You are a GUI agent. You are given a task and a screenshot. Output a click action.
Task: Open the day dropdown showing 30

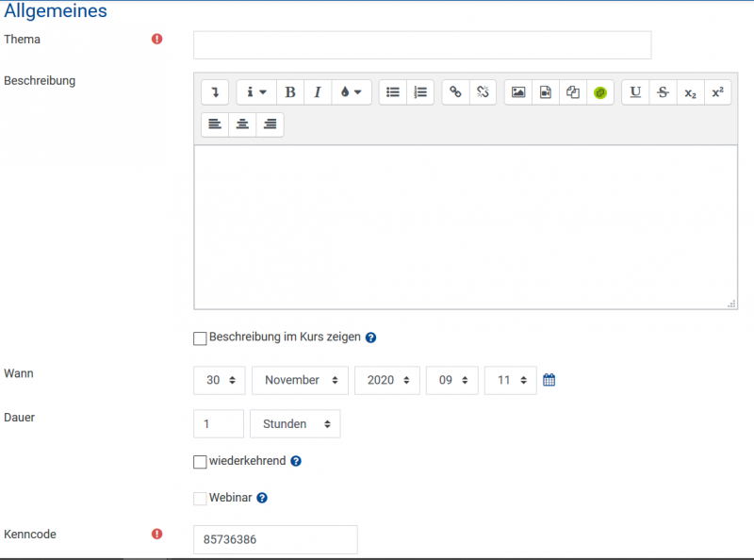220,381
